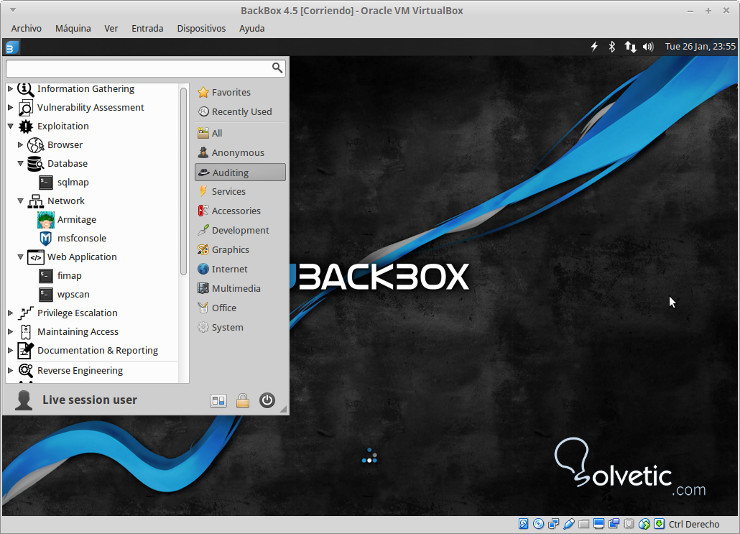Image resolution: width=740 pixels, height=534 pixels.
Task: Open the Ver menu
Action: (x=111, y=28)
